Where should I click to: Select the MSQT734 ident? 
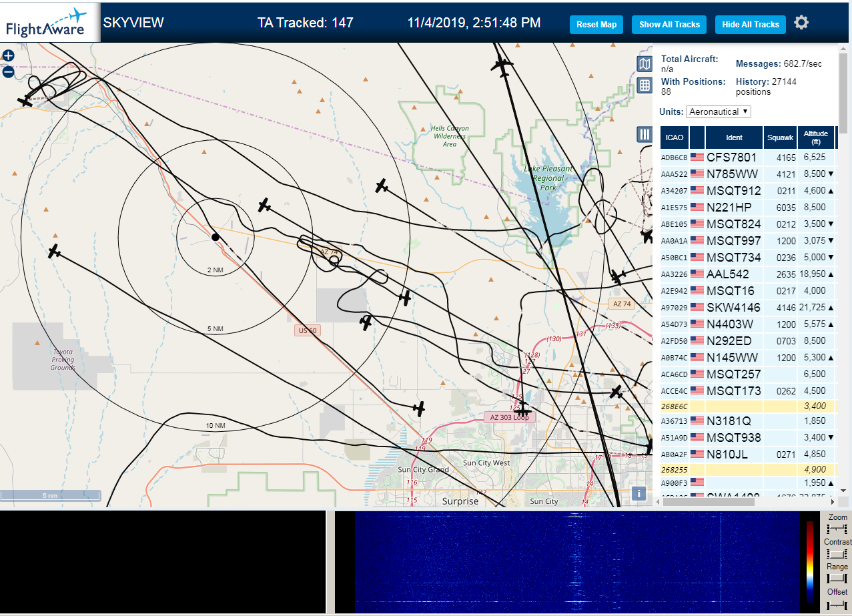(734, 258)
